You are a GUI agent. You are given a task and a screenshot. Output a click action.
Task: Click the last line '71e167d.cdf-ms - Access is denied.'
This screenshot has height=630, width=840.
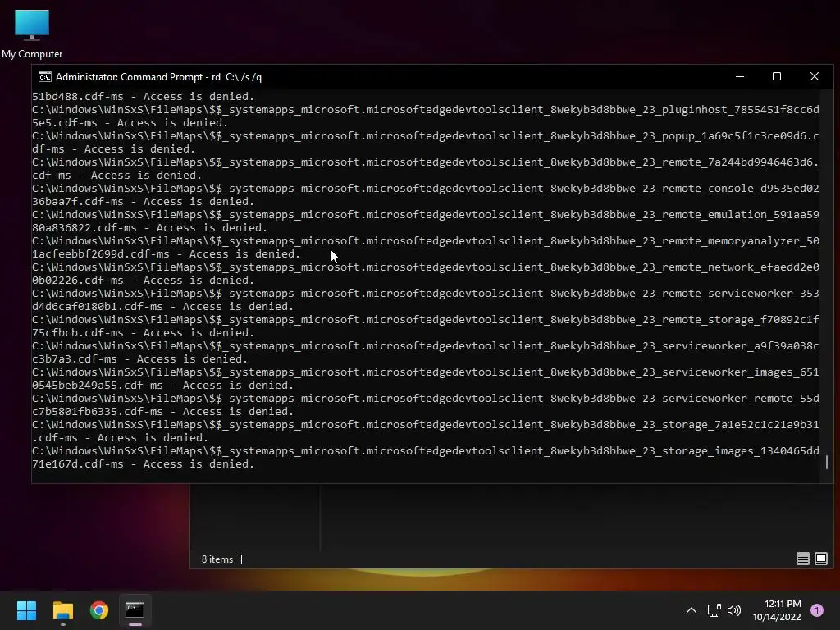click(x=143, y=464)
